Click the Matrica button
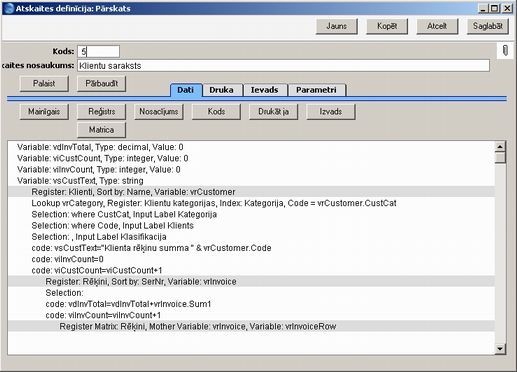 tap(101, 130)
